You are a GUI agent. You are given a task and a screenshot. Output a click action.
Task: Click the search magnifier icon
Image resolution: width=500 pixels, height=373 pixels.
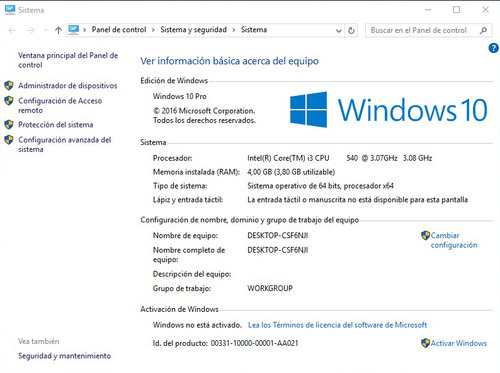483,30
